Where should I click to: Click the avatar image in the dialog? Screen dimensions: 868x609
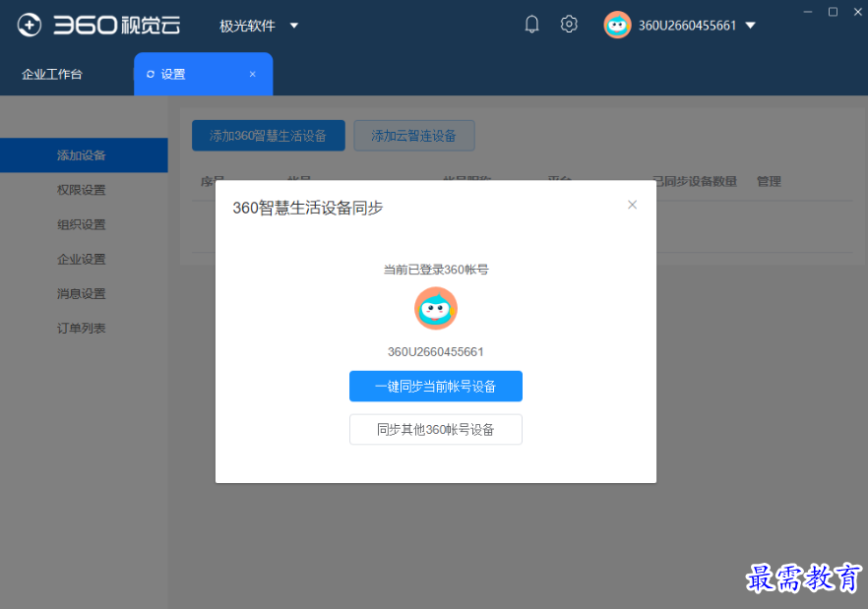436,308
